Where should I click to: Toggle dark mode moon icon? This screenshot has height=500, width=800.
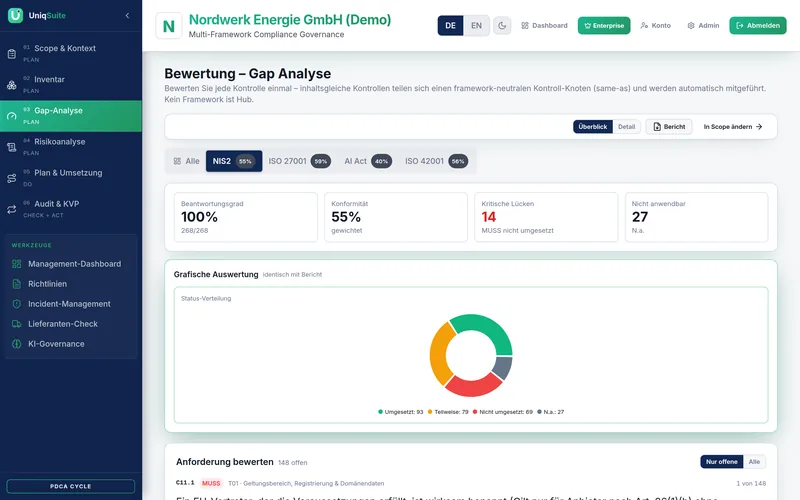502,26
